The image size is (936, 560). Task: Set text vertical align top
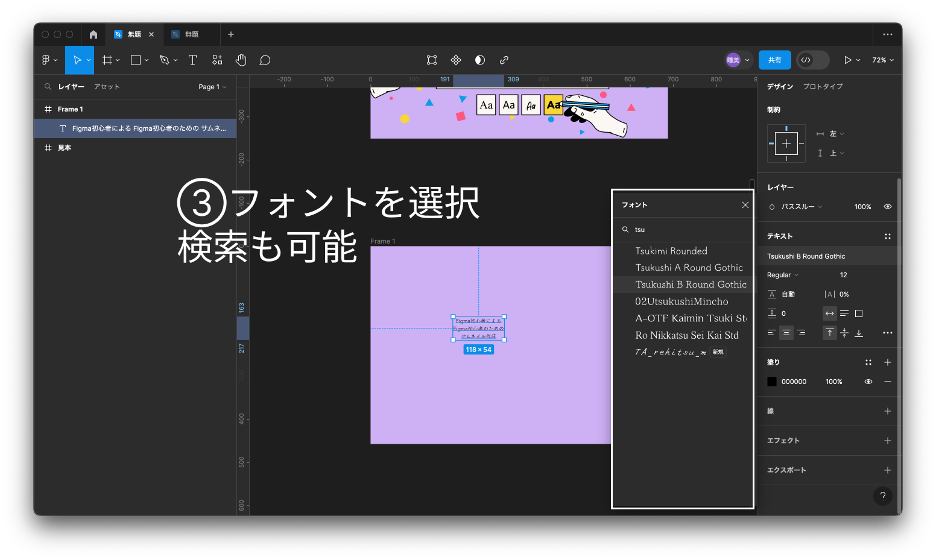(830, 333)
